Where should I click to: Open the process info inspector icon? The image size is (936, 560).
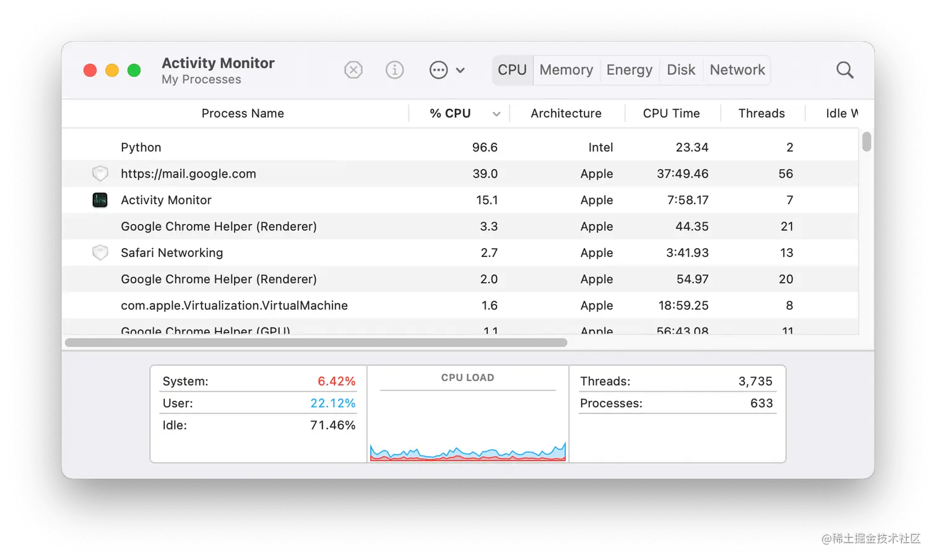click(x=394, y=70)
